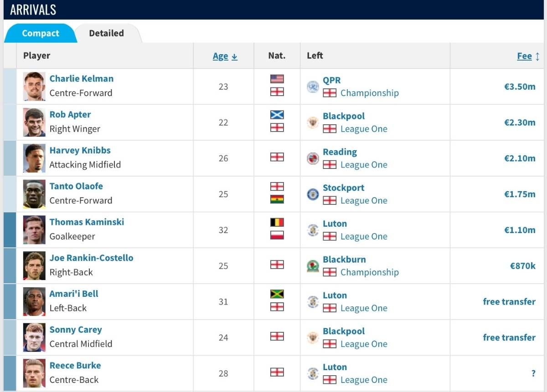Click the Championship league link under QPR
Image resolution: width=547 pixels, height=392 pixels.
(x=370, y=93)
